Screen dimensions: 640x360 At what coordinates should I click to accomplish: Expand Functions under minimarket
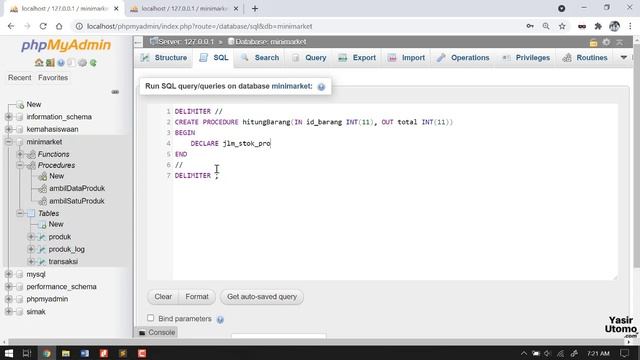pos(20,154)
